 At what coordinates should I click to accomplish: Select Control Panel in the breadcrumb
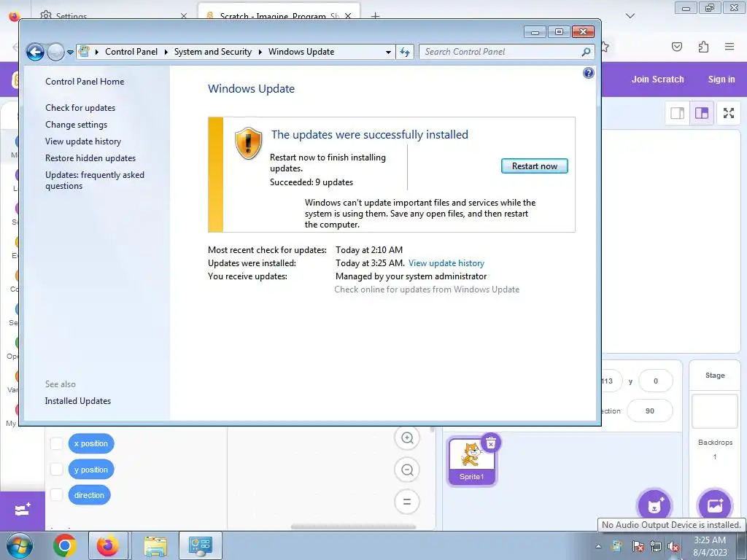coord(131,52)
